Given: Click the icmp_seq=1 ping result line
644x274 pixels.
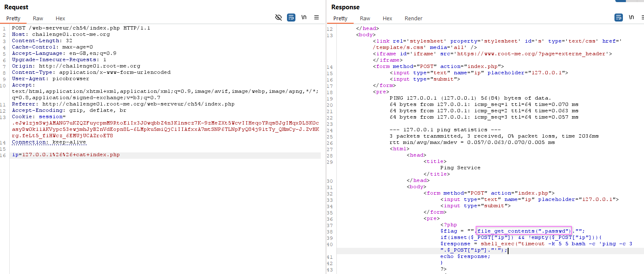Looking at the screenshot, I should (x=484, y=104).
